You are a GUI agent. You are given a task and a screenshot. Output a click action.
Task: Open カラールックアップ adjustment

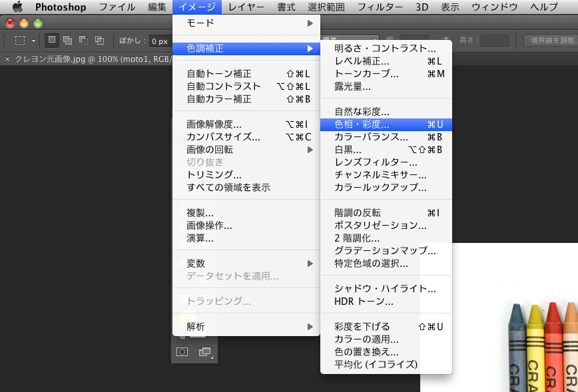pos(386,188)
